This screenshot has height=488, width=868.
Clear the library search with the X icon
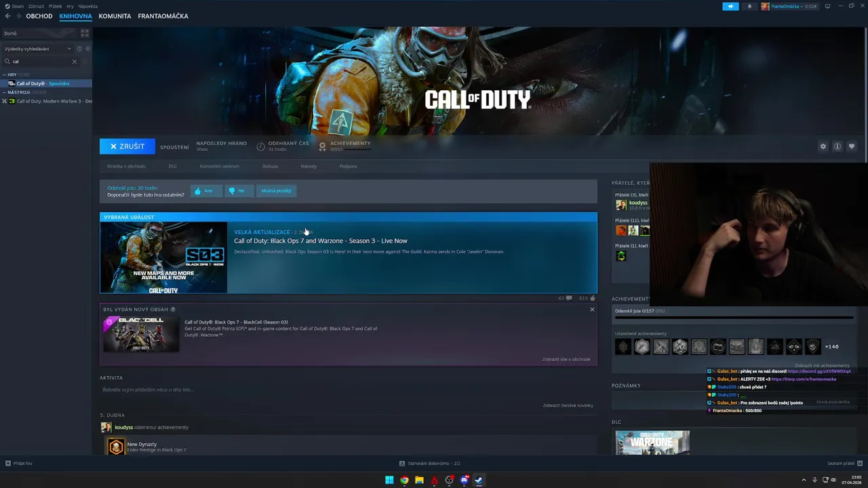tap(75, 62)
